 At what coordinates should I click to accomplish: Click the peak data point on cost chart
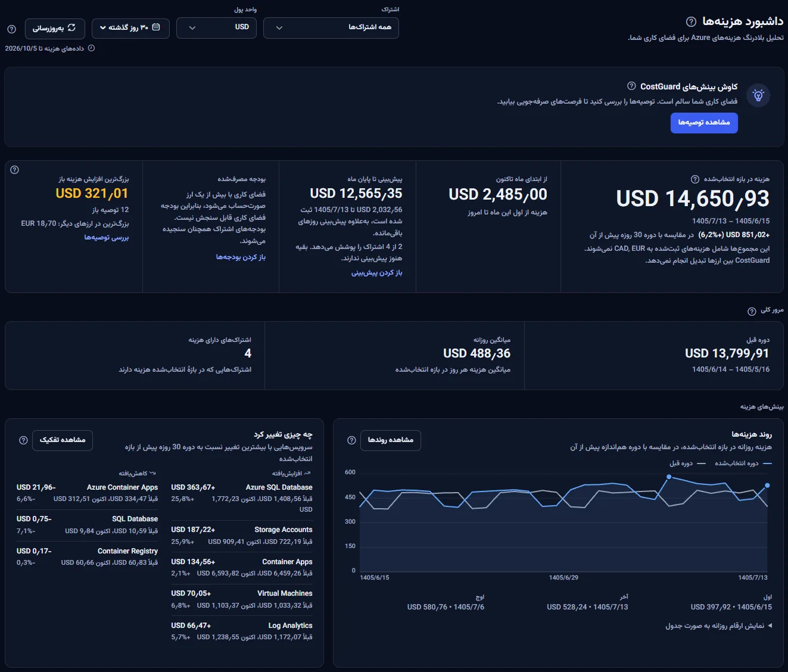(669, 477)
